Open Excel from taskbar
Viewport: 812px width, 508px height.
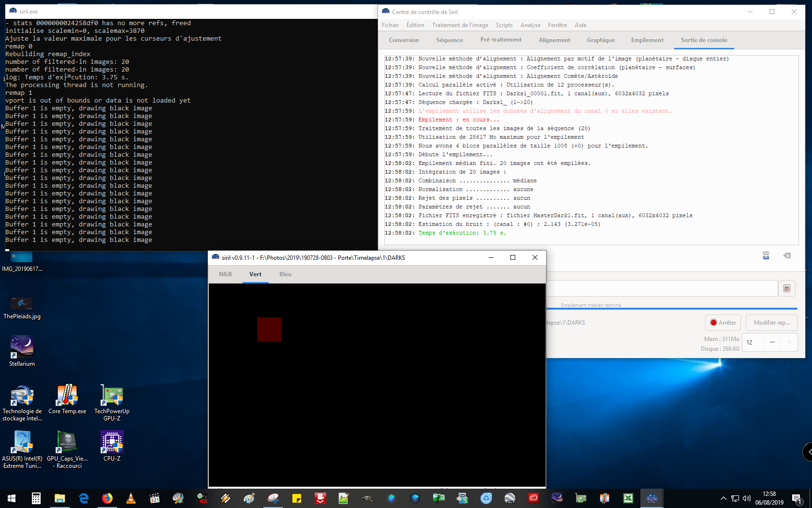[x=628, y=498]
